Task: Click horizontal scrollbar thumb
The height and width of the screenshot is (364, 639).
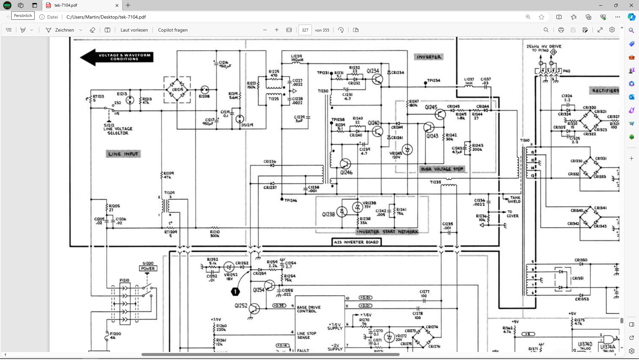Action: pyautogui.click(x=270, y=354)
